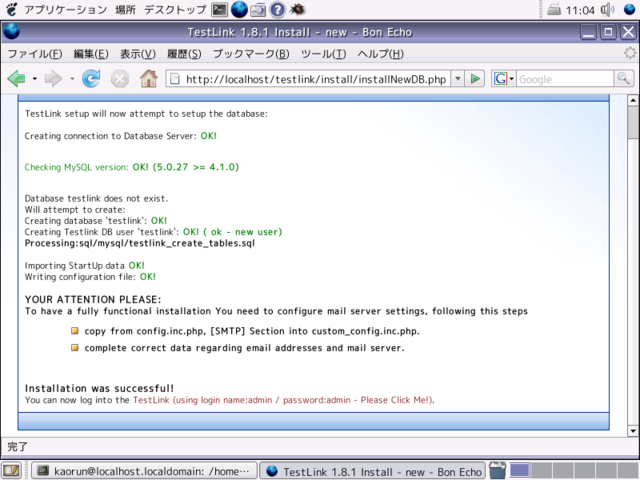Click the scrollbar up arrow
Screen dimensions: 640x480
633,100
